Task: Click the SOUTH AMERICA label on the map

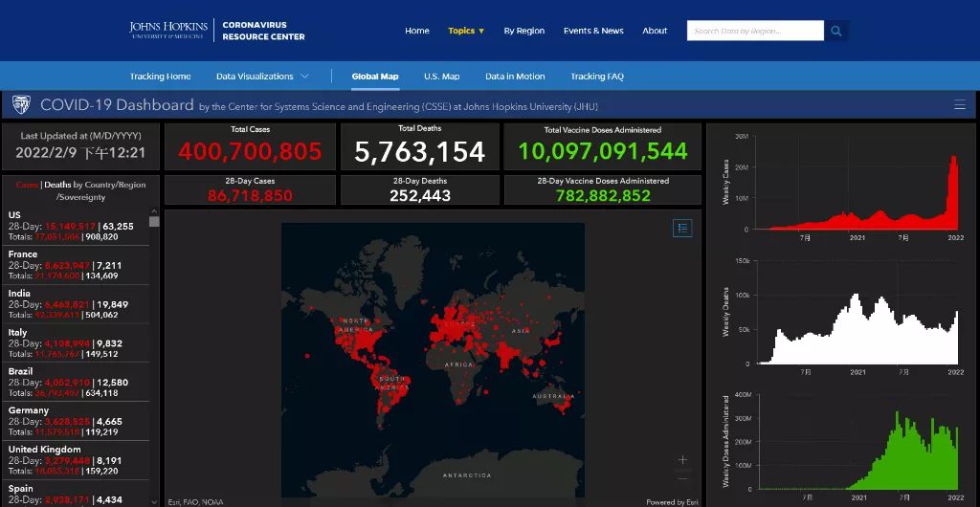Action: tap(393, 383)
